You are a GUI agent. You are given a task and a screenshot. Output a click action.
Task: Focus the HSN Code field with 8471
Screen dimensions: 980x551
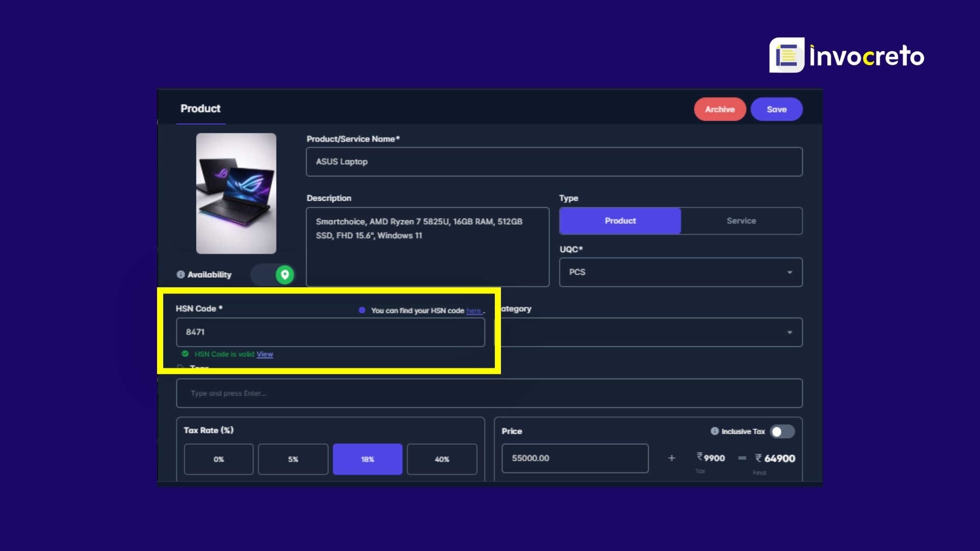click(330, 332)
